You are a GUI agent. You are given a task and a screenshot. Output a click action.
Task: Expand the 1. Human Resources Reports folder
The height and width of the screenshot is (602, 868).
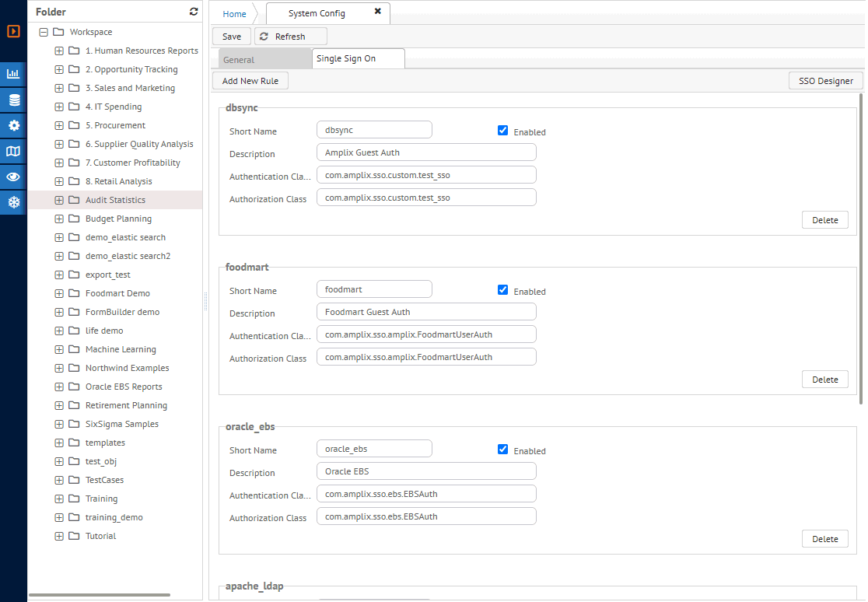pos(58,51)
